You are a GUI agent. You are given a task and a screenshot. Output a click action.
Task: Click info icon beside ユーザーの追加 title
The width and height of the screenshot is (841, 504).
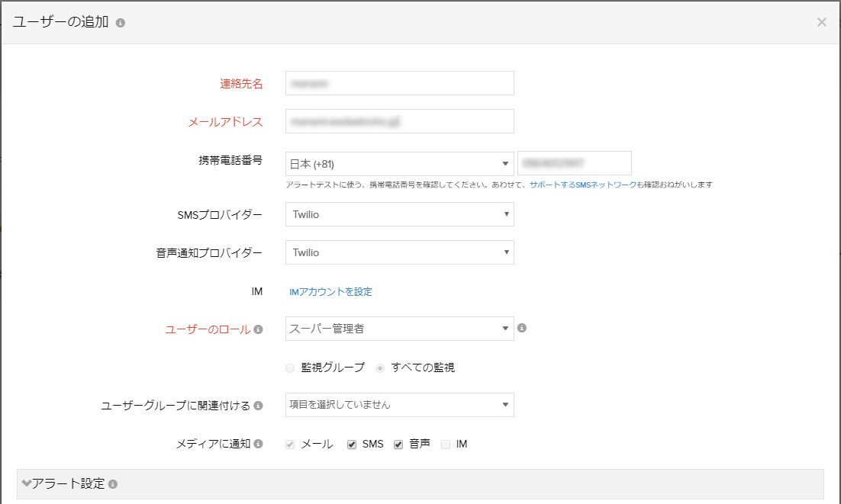point(121,23)
